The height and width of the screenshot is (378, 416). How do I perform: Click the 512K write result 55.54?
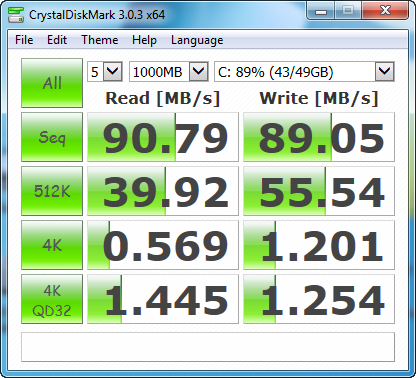pyautogui.click(x=319, y=191)
